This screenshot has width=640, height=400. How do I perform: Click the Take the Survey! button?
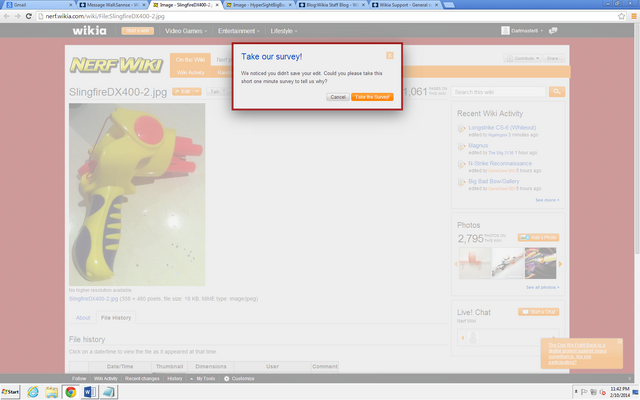click(x=372, y=97)
